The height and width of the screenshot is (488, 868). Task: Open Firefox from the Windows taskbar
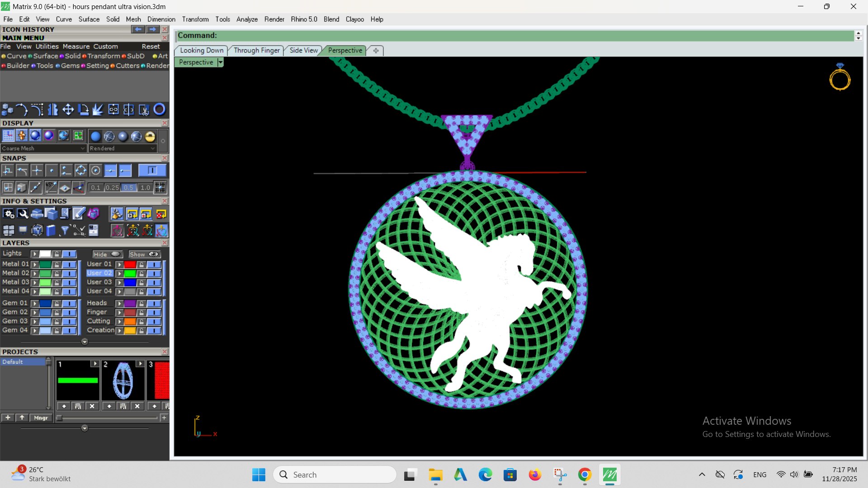(x=535, y=475)
